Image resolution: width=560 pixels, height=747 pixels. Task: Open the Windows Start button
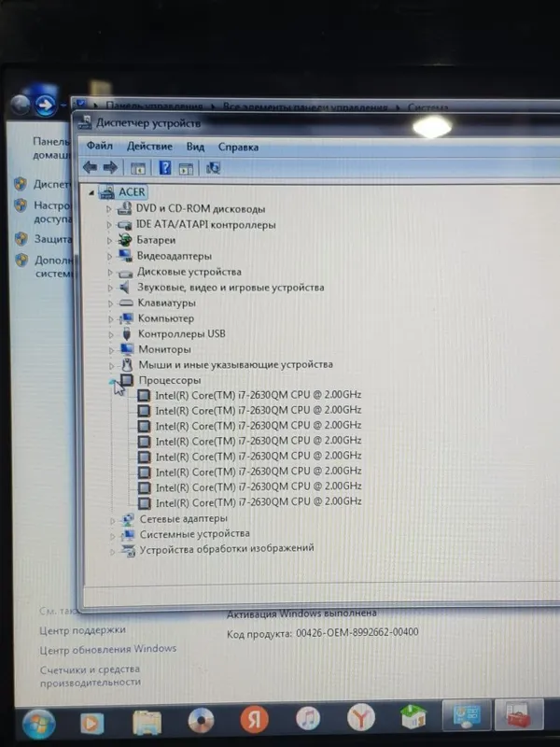pos(39,724)
